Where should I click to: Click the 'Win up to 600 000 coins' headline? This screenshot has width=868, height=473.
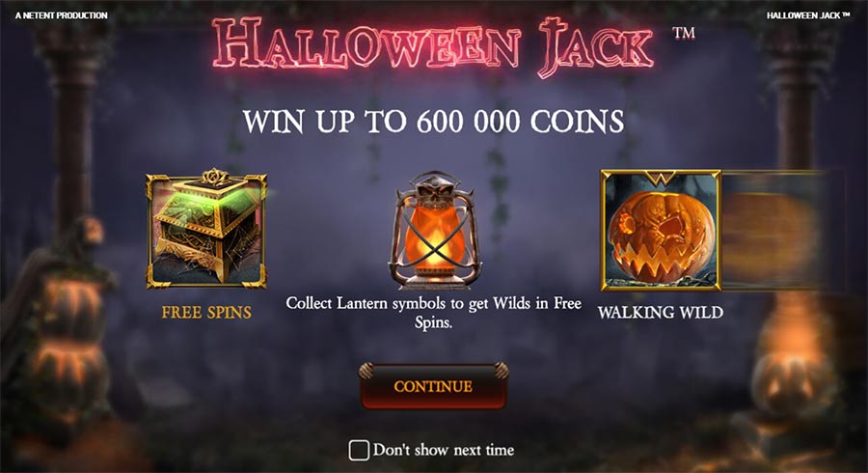(x=433, y=122)
